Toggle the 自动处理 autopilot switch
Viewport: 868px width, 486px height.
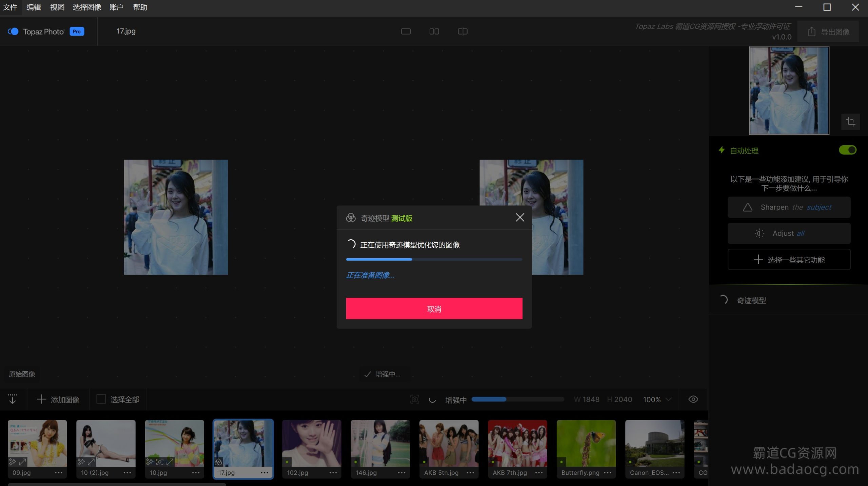pyautogui.click(x=847, y=150)
